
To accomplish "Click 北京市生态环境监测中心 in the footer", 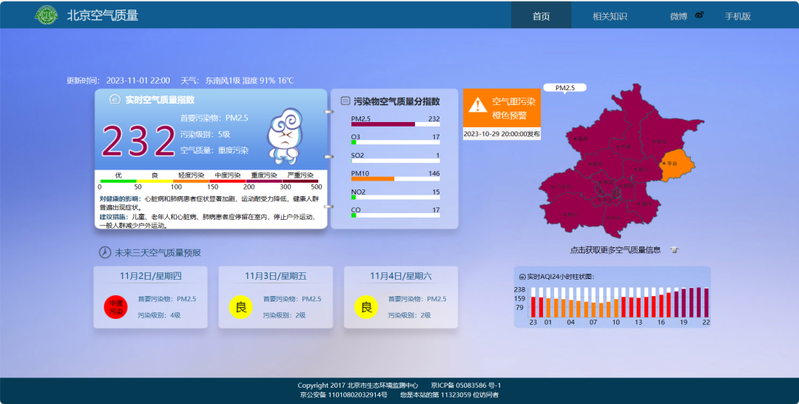I will click(383, 385).
